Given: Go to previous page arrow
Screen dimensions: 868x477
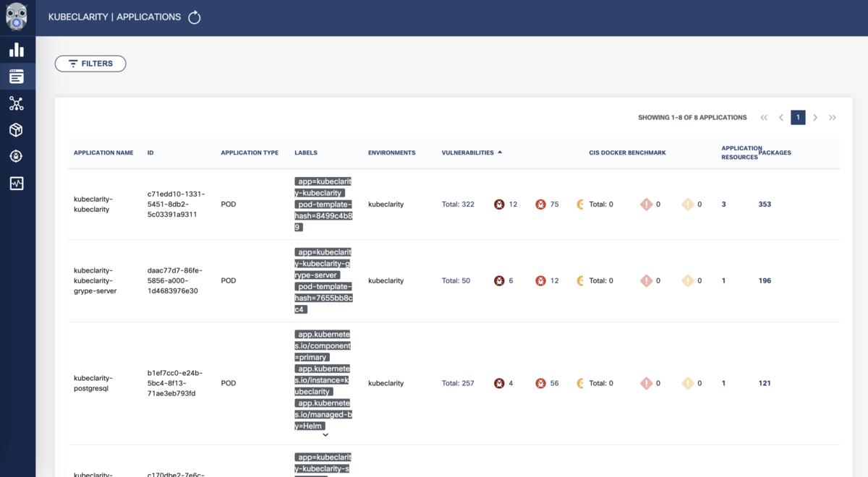Looking at the screenshot, I should [781, 117].
